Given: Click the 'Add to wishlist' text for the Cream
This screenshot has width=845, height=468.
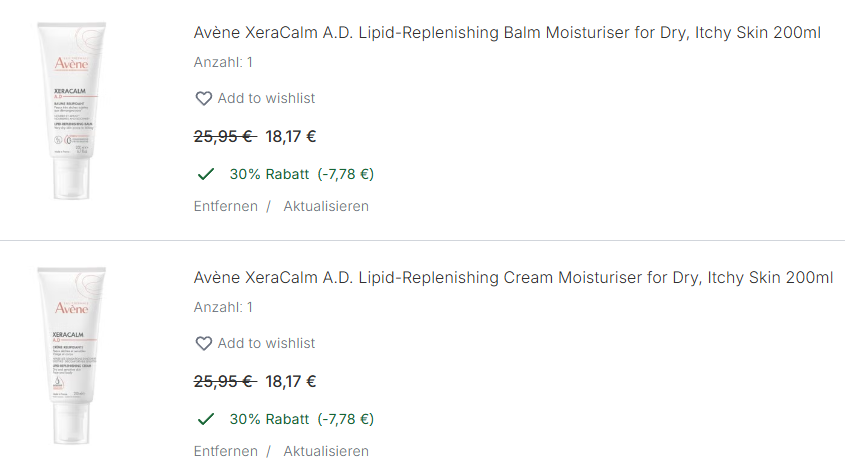Looking at the screenshot, I should [266, 343].
